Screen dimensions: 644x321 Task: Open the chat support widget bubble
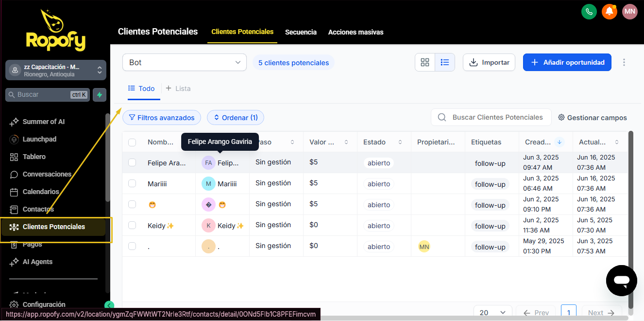622,281
